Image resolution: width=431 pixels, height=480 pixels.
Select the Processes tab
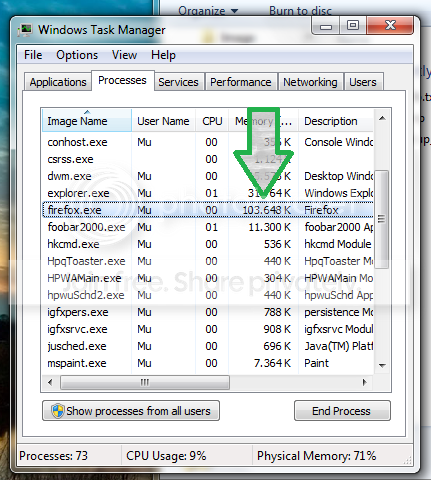(x=122, y=80)
